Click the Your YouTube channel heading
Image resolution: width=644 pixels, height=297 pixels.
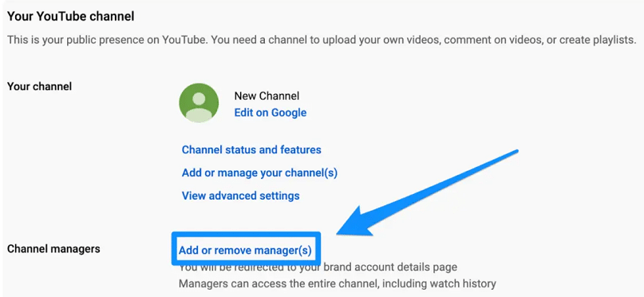coord(71,17)
